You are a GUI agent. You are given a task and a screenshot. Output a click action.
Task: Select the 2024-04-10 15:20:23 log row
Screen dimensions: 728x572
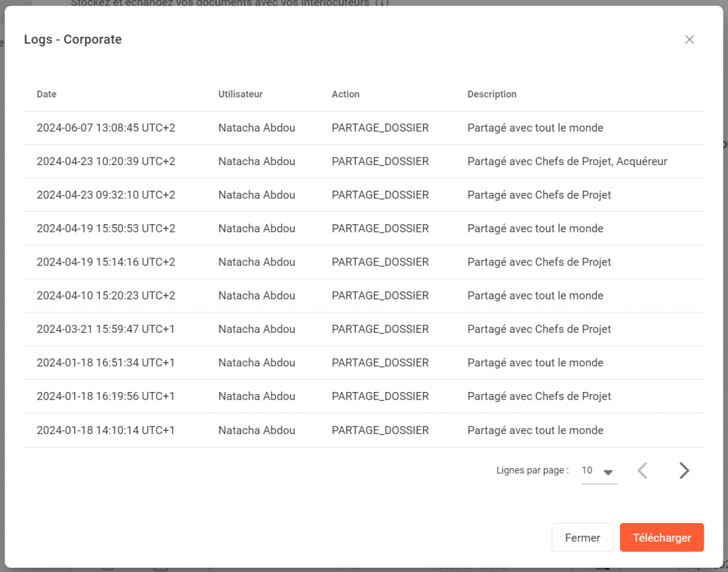pyautogui.click(x=106, y=295)
